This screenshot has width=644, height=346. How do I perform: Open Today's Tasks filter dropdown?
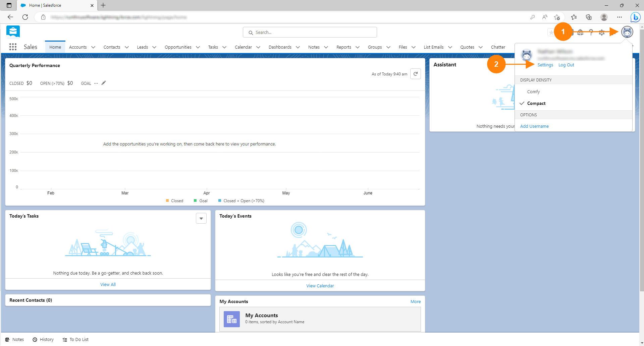coord(201,218)
